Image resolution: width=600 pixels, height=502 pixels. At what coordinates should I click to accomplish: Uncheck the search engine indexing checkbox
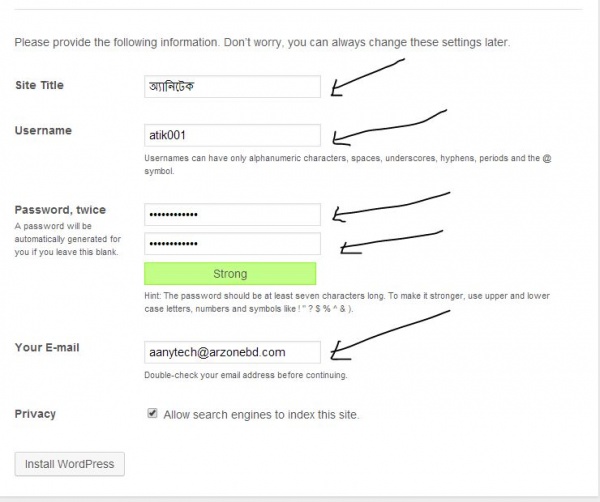coord(152,413)
